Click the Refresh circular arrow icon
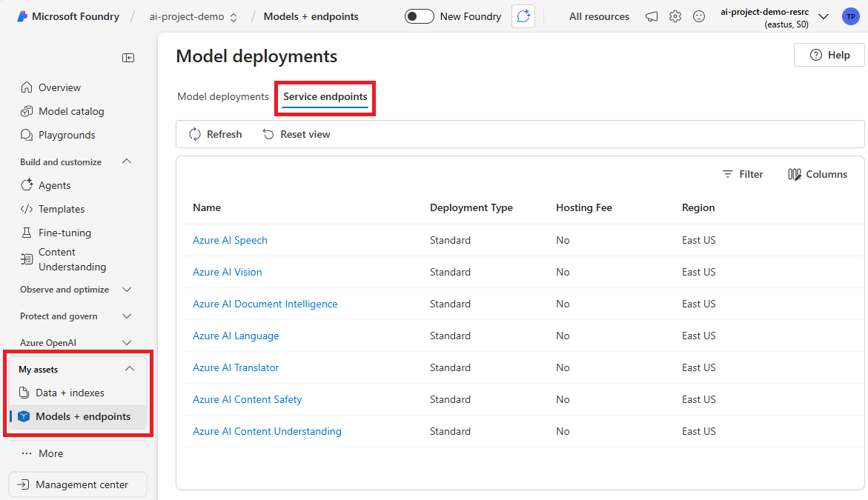 pos(195,134)
